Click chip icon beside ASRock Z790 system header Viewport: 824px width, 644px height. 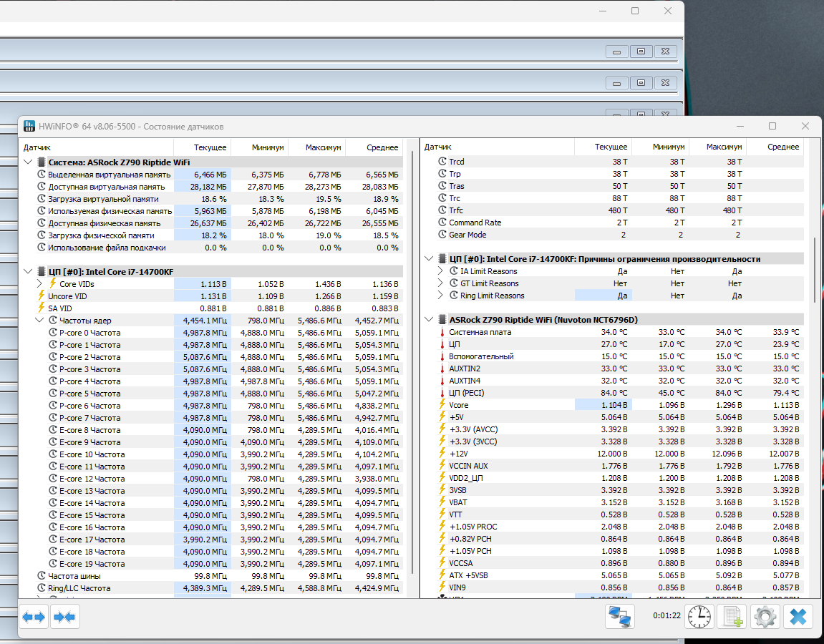tap(41, 162)
